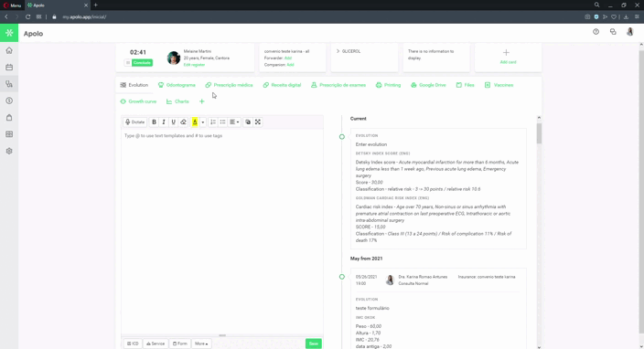Screen dimensions: 644x349
Task: Click the Add card plus icon
Action: pyautogui.click(x=507, y=52)
